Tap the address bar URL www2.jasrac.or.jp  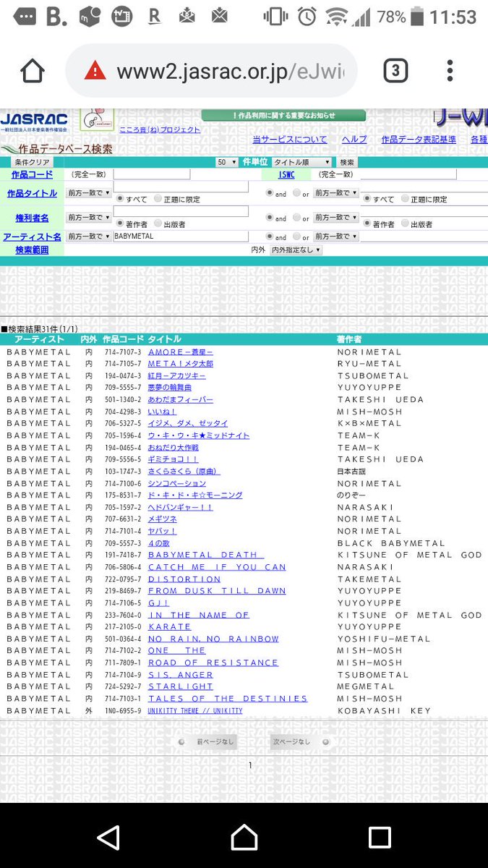[x=231, y=71]
